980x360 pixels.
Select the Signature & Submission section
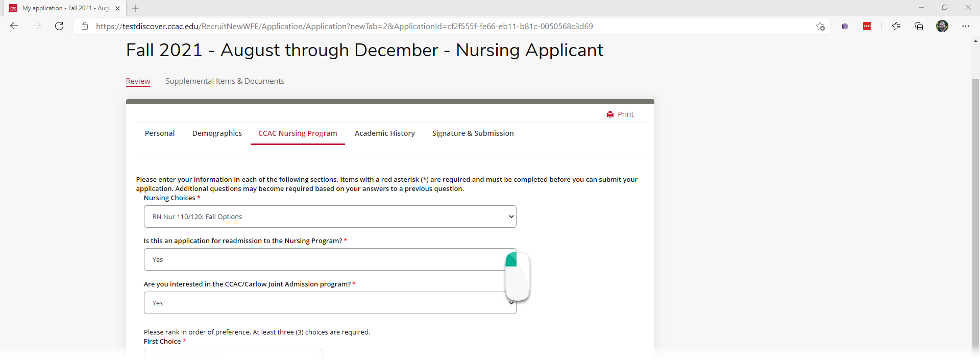(x=473, y=133)
